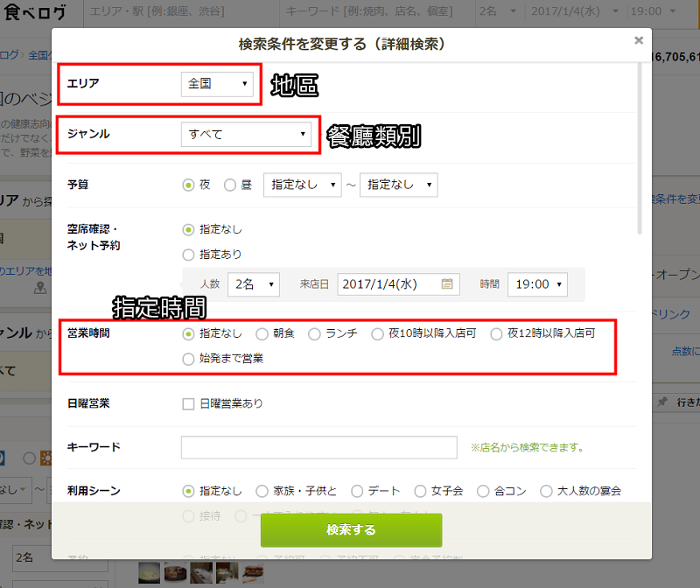Select 始発まで営業 radio button

[x=188, y=358]
